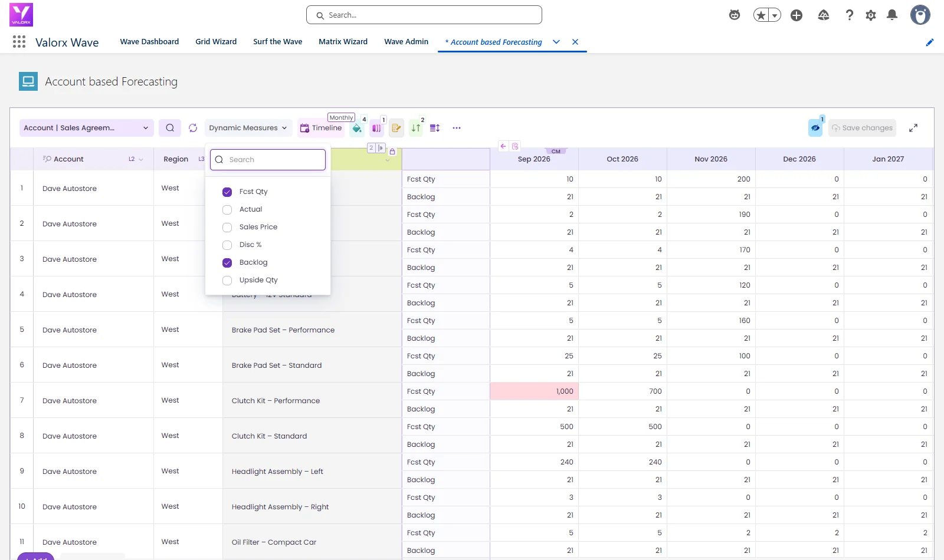Uncheck the Fcst Qty measure

point(227,192)
